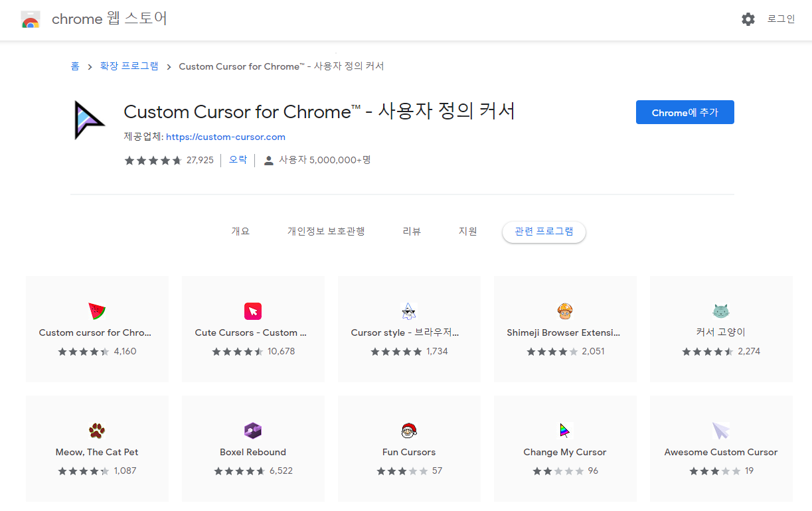The image size is (812, 511).
Task: Click the 사용자 5,000,000+명 text
Action: (325, 160)
